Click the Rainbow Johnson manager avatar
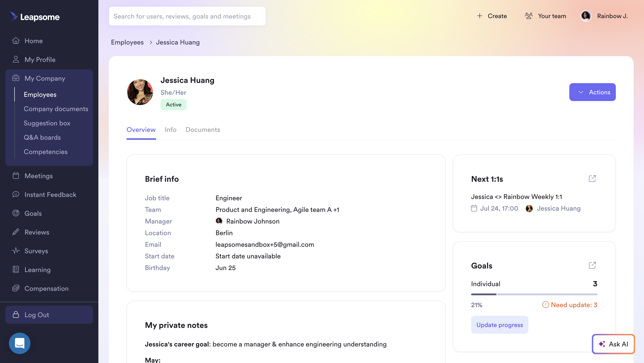 pos(219,221)
